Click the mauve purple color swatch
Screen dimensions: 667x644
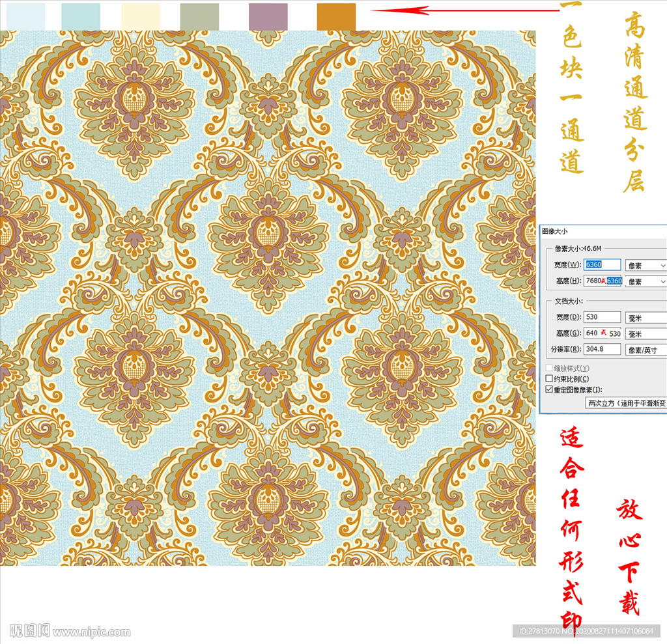268,16
